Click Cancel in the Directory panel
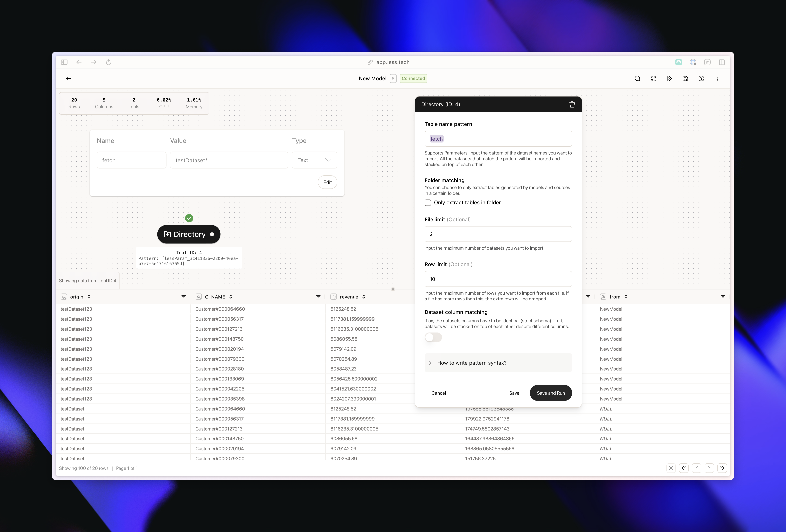Viewport: 786px width, 532px height. pyautogui.click(x=438, y=393)
